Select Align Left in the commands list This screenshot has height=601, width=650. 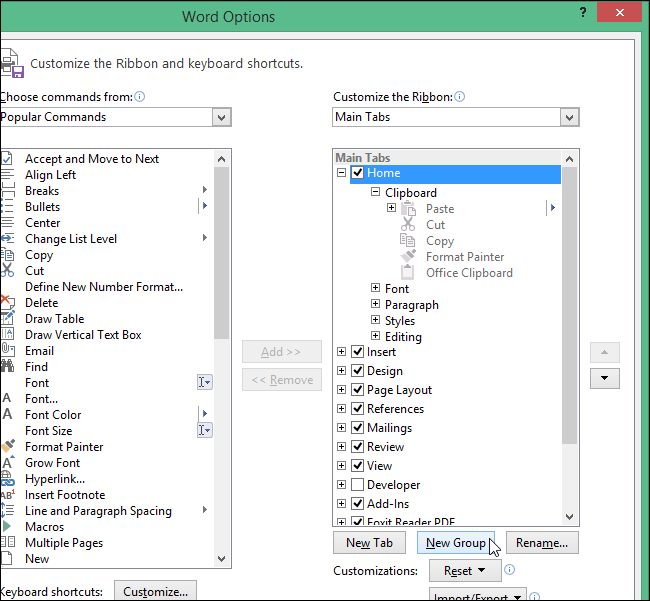click(x=106, y=174)
